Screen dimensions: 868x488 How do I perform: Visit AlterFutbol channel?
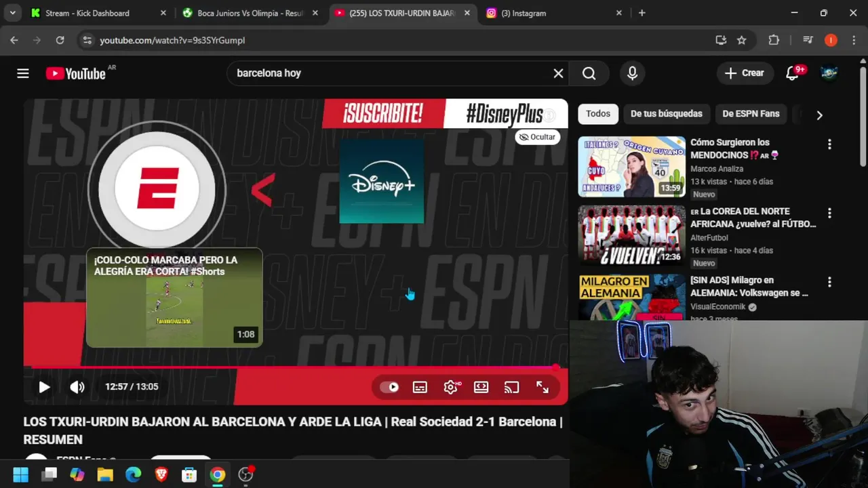click(x=709, y=238)
